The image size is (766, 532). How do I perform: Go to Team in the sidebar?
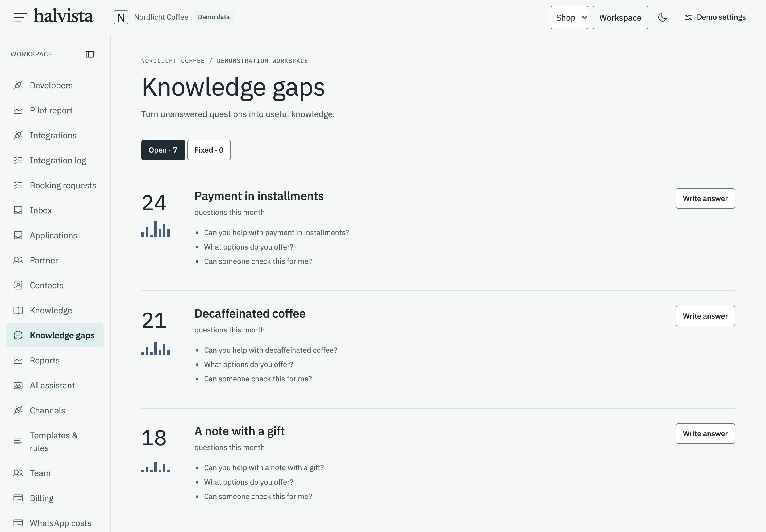(55, 473)
